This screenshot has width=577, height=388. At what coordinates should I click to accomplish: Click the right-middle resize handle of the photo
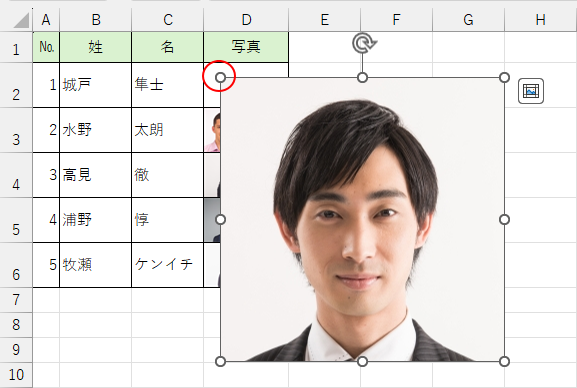[x=505, y=219]
